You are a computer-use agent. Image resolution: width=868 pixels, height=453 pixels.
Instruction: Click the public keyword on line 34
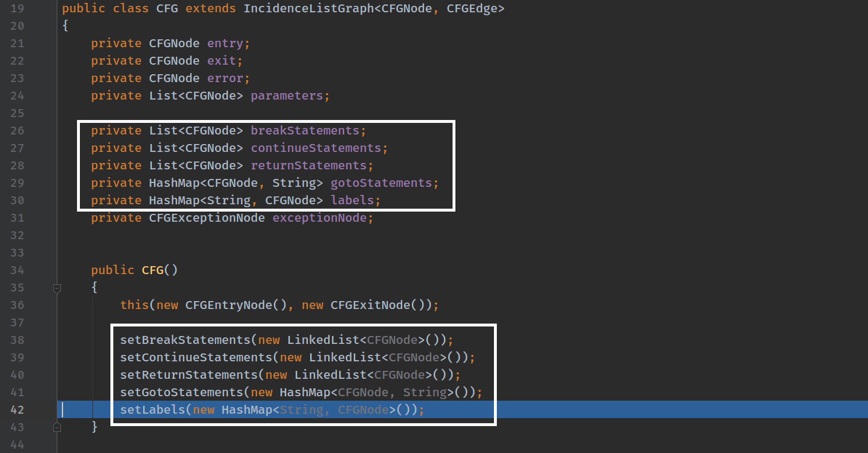coord(113,270)
